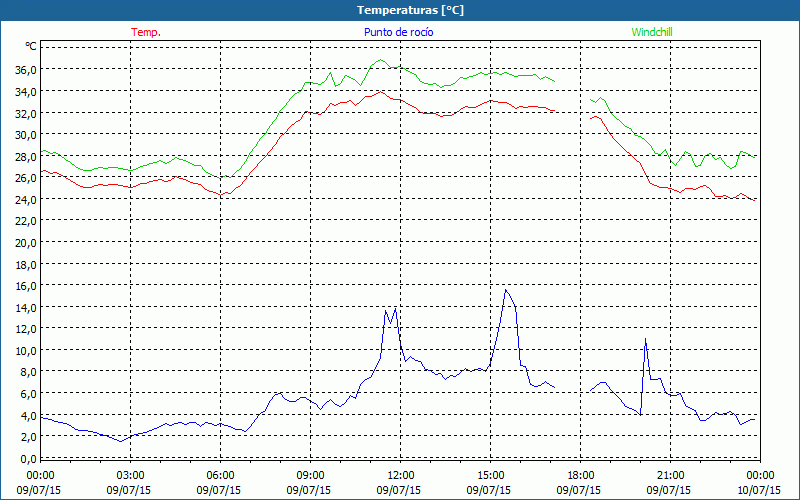Click the 06:00 time axis label
This screenshot has height=500, width=800.
220,476
